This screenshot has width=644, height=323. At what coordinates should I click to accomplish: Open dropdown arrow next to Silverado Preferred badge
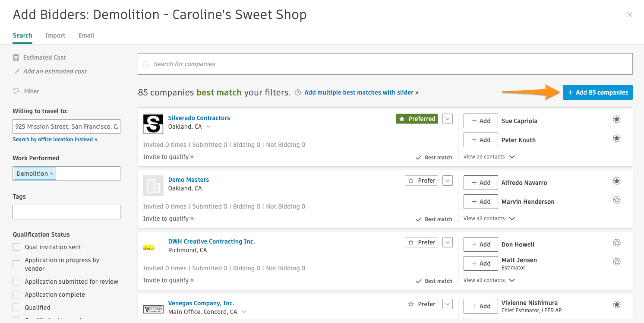click(x=448, y=119)
